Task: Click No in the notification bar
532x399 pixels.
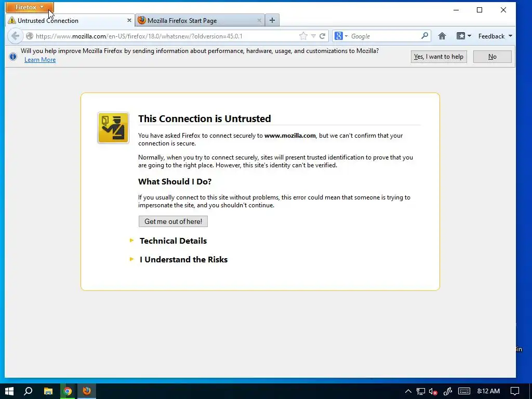Action: click(x=493, y=57)
